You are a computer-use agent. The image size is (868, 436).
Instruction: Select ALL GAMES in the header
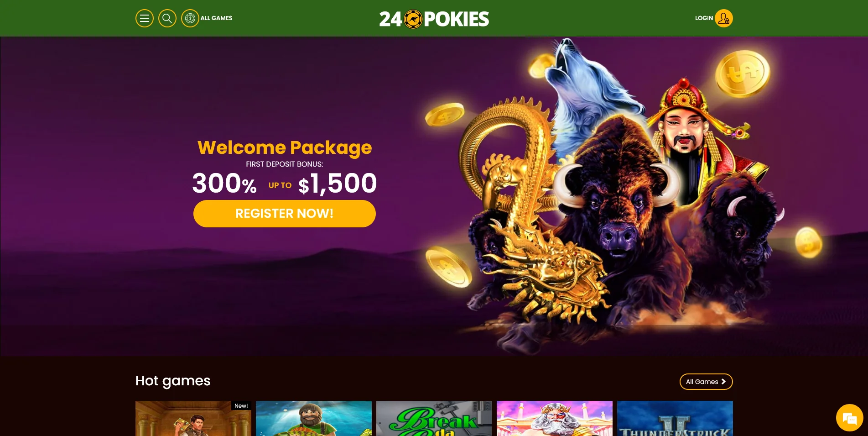coord(217,18)
